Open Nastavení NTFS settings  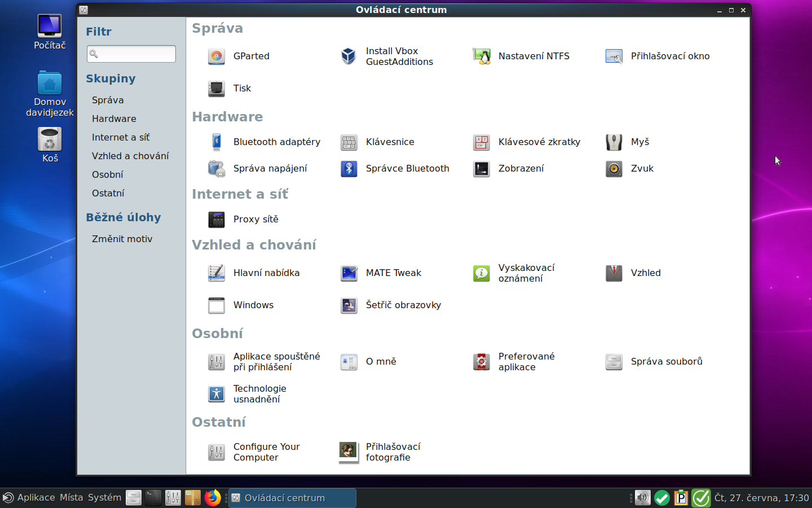coord(521,56)
